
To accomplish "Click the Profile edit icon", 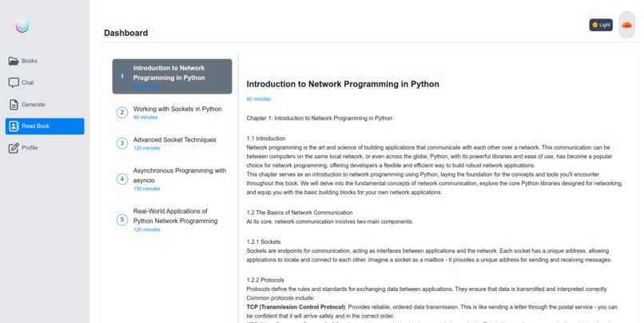I will pyautogui.click(x=14, y=148).
